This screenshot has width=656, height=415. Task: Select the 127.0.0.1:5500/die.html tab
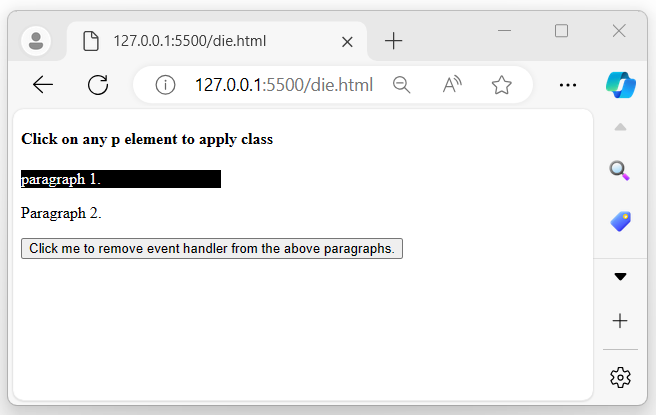pos(200,41)
